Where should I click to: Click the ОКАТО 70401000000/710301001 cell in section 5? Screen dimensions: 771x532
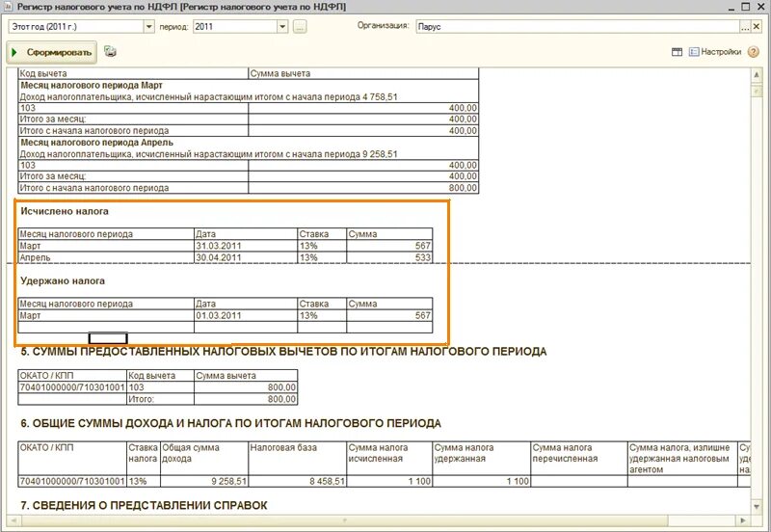pyautogui.click(x=72, y=387)
